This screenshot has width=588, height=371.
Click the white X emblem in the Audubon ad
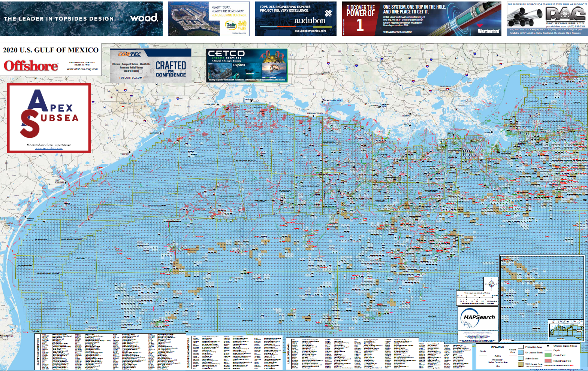tap(328, 13)
